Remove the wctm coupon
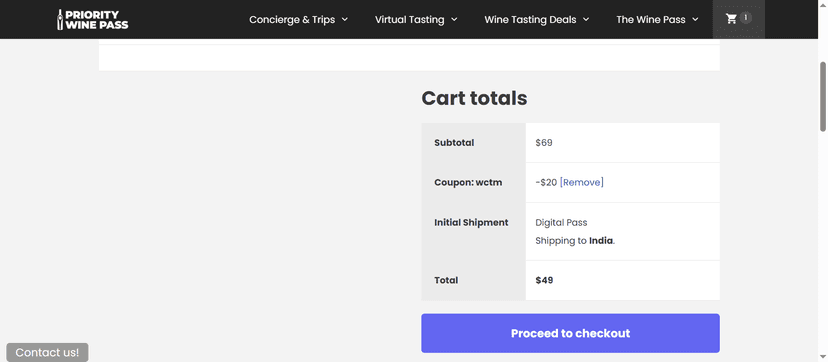 coord(581,183)
